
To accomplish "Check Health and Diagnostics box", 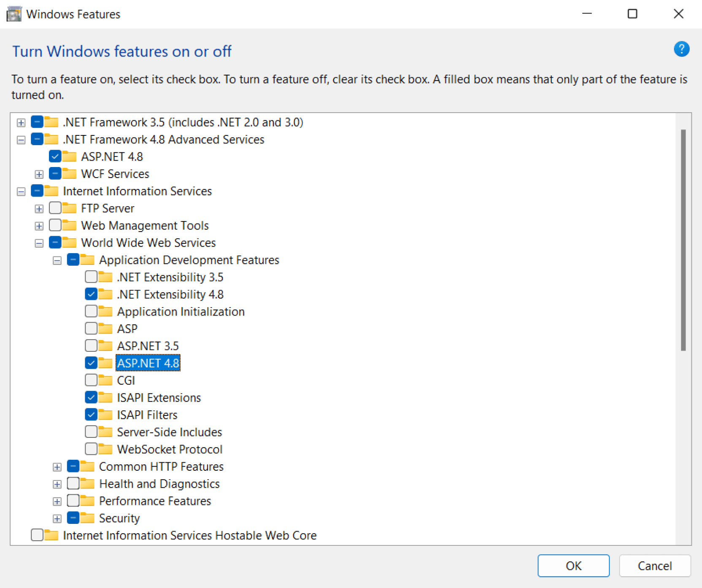I will 73,483.
